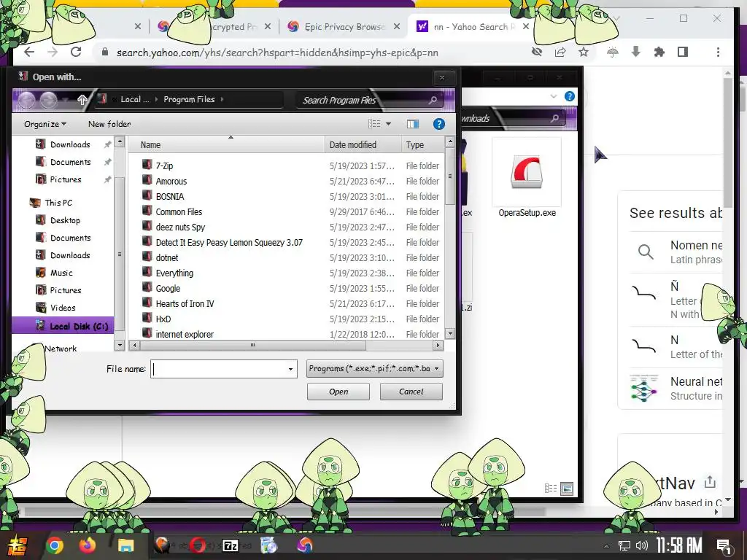
Task: Click horizontal scrollbar right arrow in file list
Action: coord(438,345)
